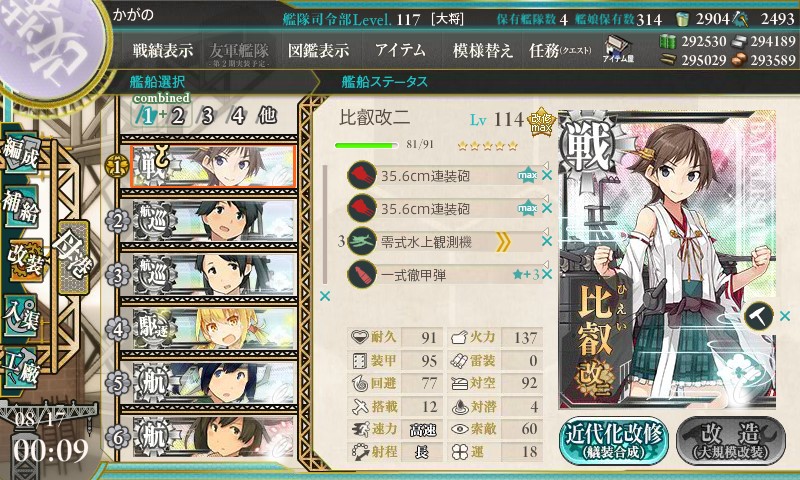Click 近代化改修 modernization button
800x480 pixels.
pyautogui.click(x=614, y=442)
